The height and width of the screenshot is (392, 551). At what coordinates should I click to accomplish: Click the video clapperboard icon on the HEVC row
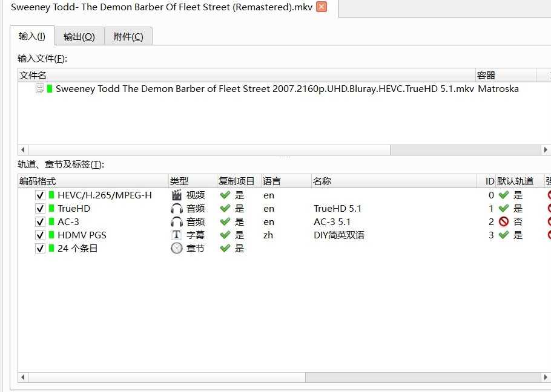tap(177, 195)
